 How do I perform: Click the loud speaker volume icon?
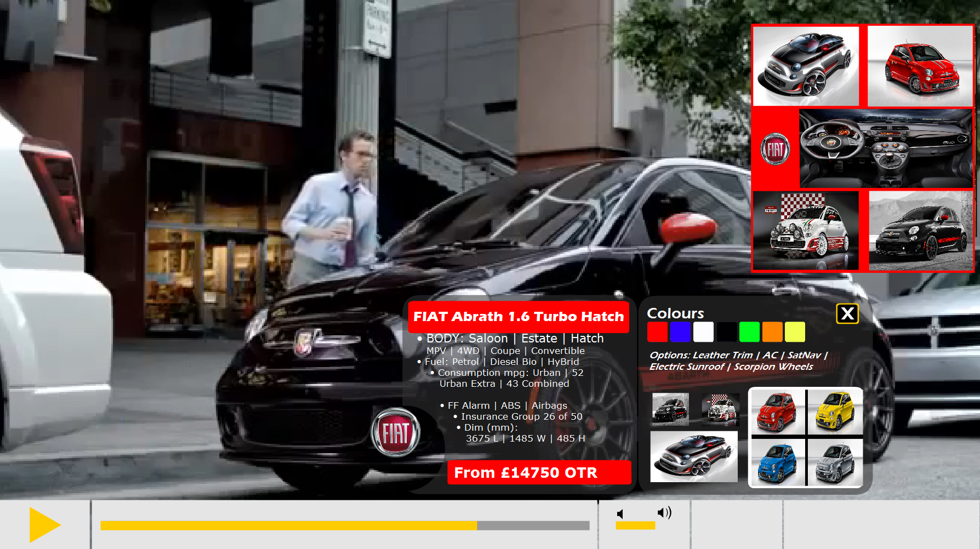click(x=664, y=513)
